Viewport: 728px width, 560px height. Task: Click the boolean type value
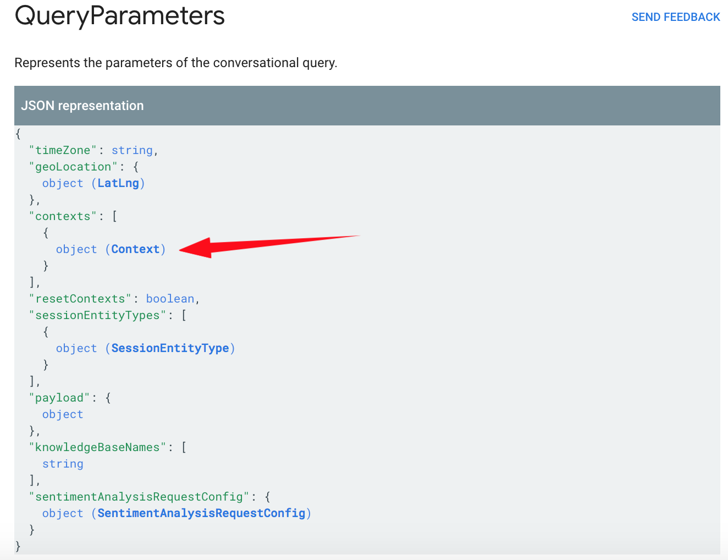[x=170, y=299]
